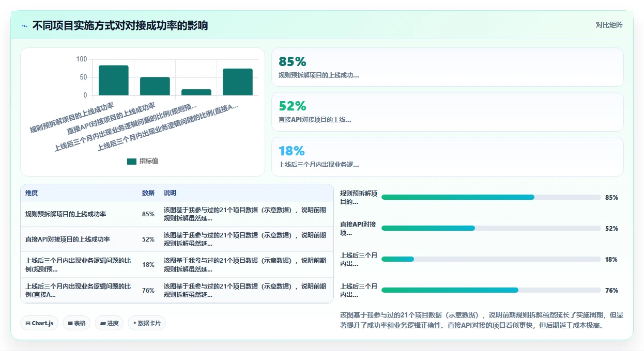Screen dimensions: 644x351
Task: Click the shortest third bar in chart
Action: pos(196,92)
